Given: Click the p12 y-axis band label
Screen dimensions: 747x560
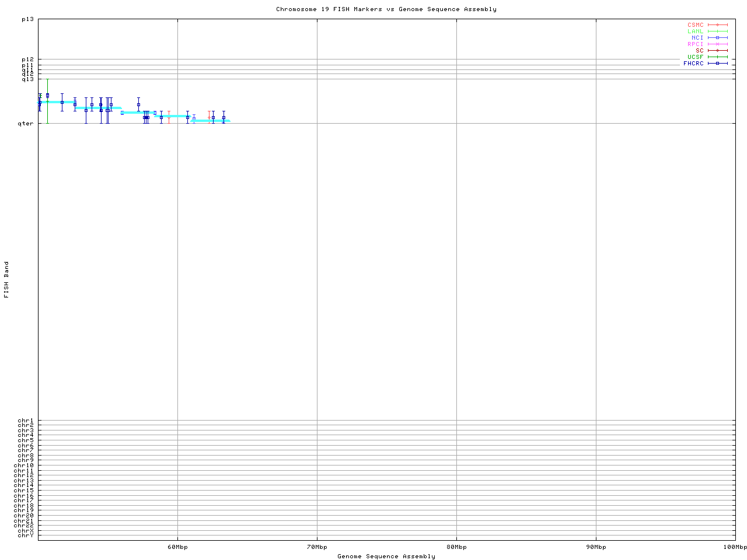Looking at the screenshot, I should point(27,60).
